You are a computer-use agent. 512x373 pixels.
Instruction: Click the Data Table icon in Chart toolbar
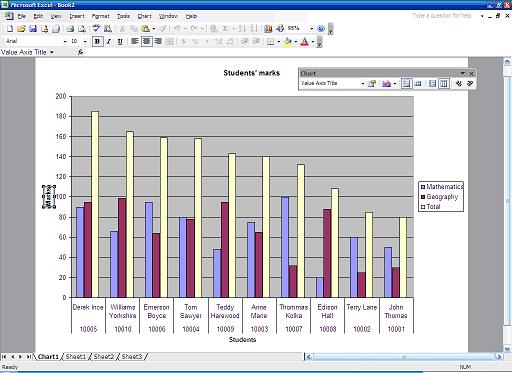pos(418,83)
